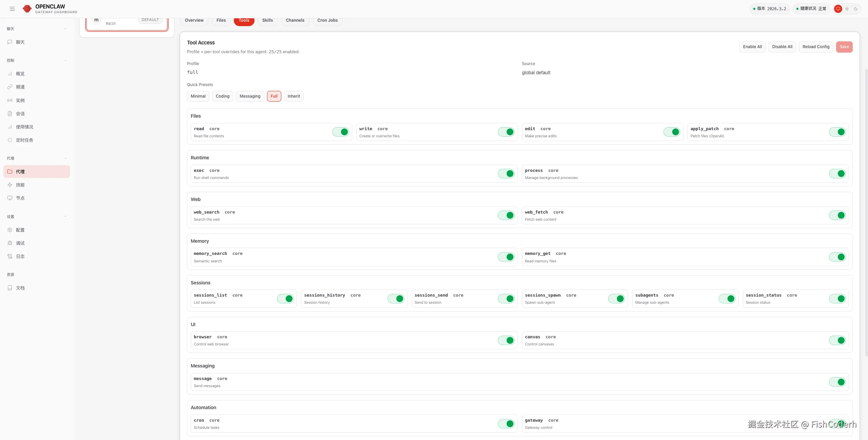
Task: Open 频道 channels link icon
Action: pyautogui.click(x=10, y=87)
